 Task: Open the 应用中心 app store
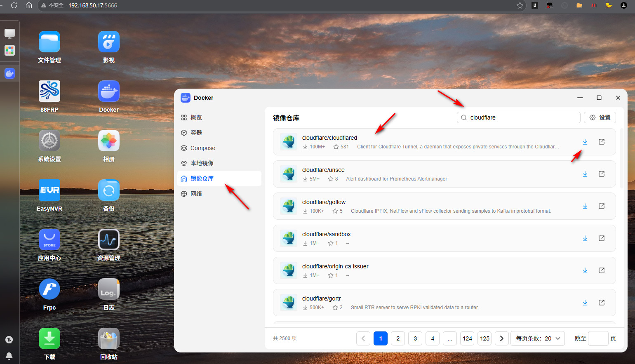[49, 240]
